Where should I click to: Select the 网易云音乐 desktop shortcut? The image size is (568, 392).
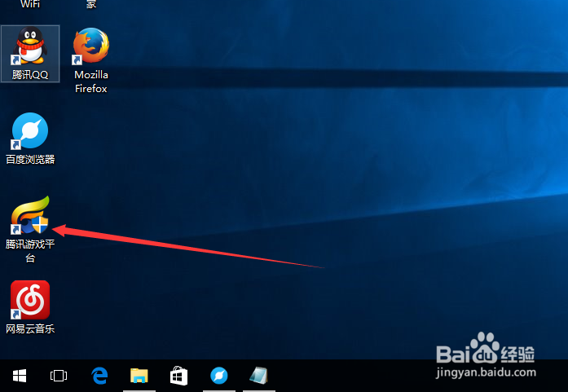coord(30,300)
